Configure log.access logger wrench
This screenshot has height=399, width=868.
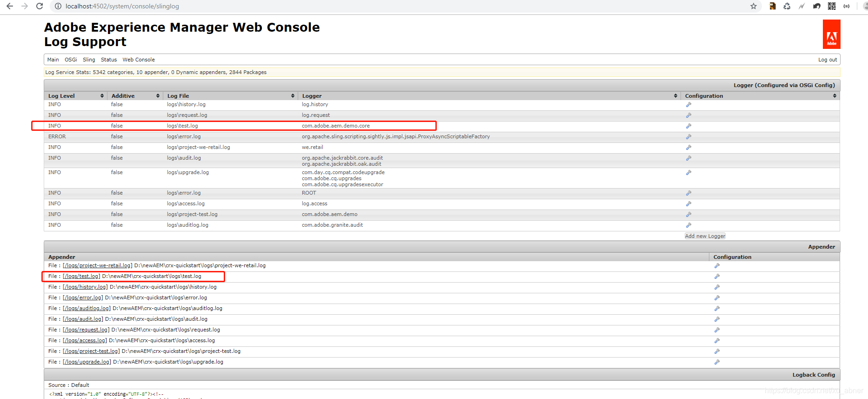(688, 204)
